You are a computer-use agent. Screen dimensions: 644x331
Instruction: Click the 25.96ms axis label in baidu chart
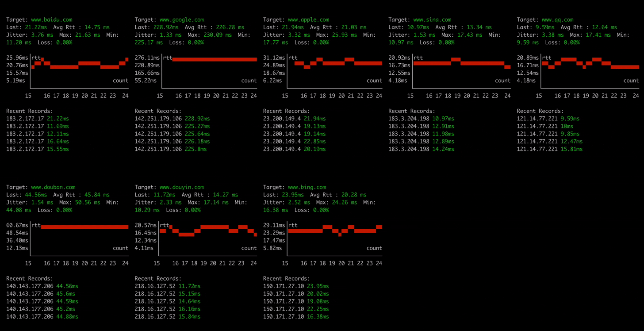17,58
